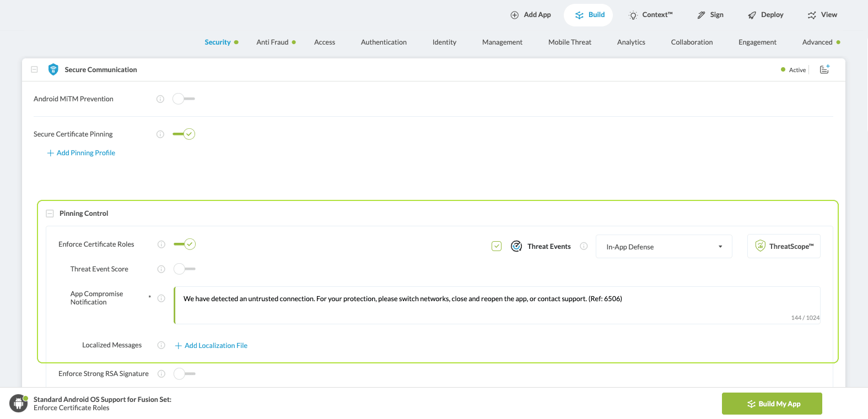Click the Secure Communication shield icon

point(53,69)
